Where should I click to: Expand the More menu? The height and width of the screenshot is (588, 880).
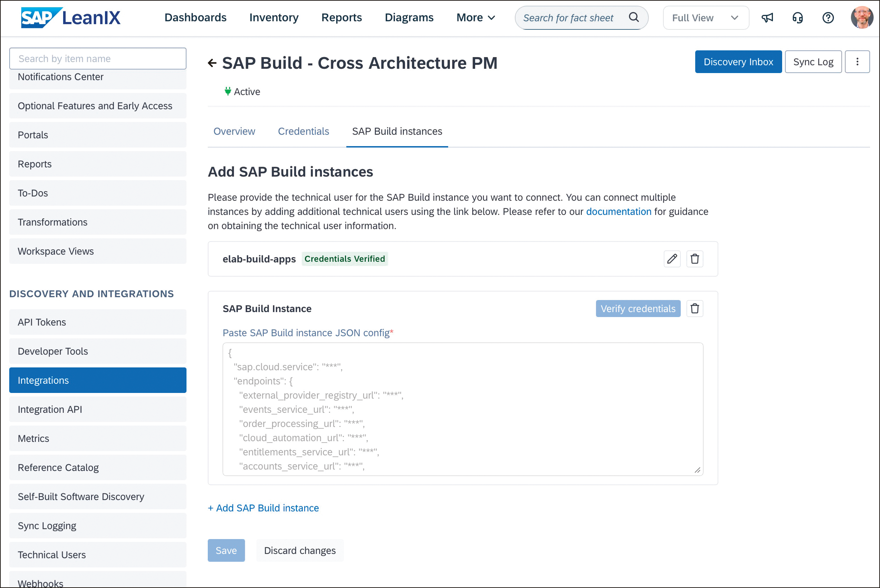476,18
